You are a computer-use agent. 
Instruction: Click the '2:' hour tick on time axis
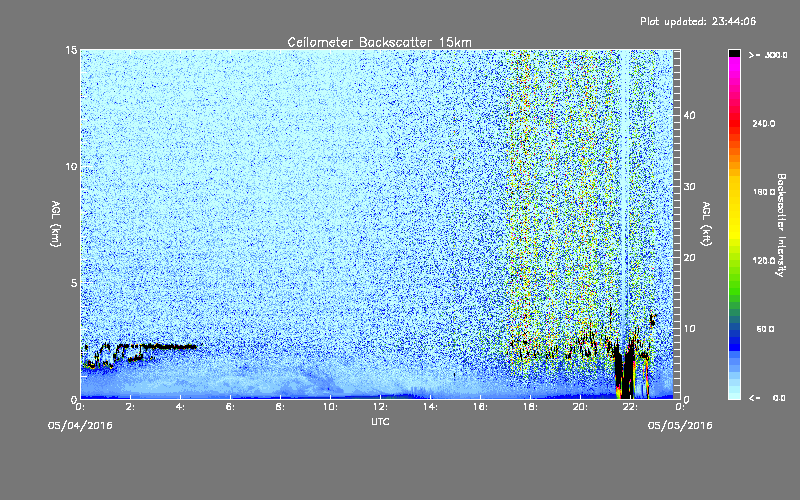click(131, 407)
